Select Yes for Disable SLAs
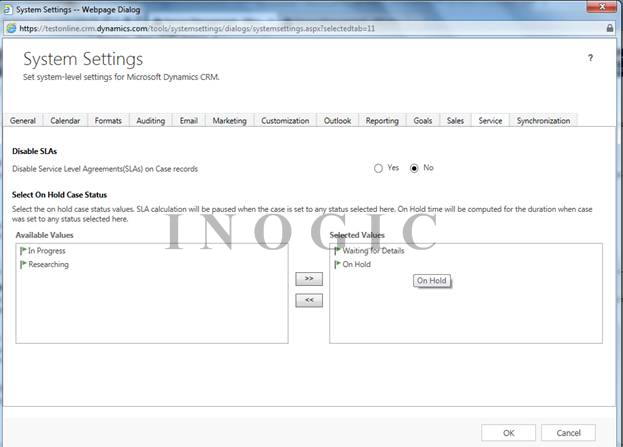623x447 pixels. pos(378,168)
